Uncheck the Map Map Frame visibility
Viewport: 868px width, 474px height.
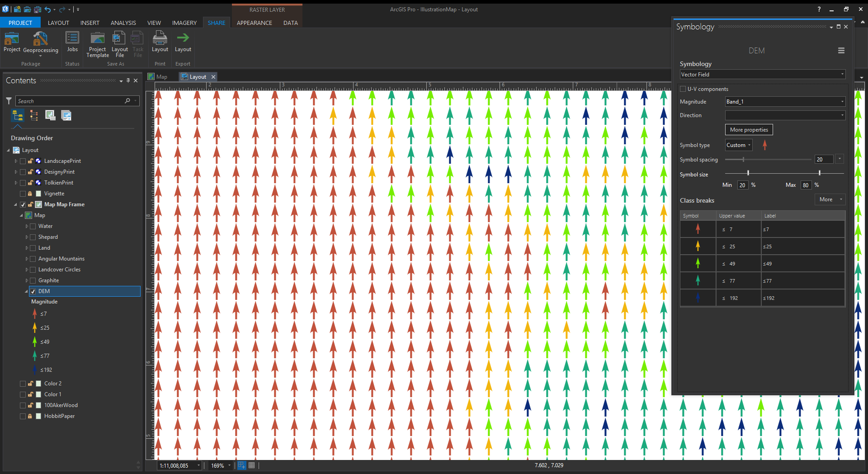[x=23, y=204]
